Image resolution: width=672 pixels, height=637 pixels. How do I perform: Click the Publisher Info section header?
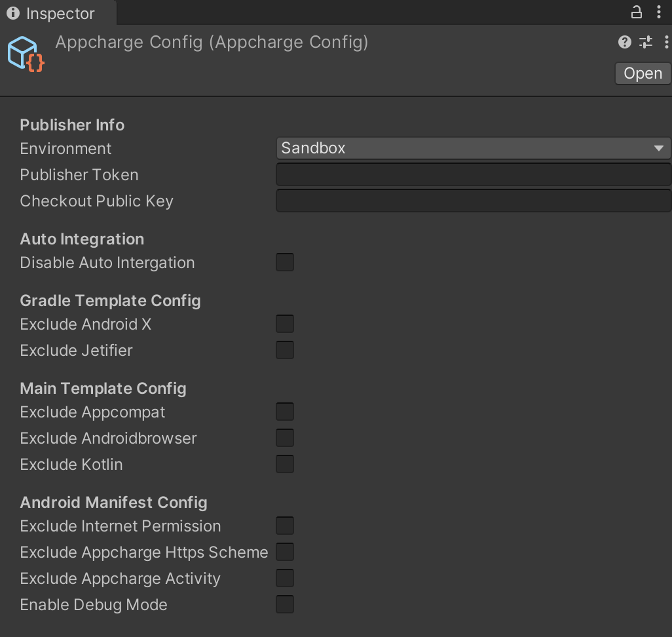(x=73, y=125)
